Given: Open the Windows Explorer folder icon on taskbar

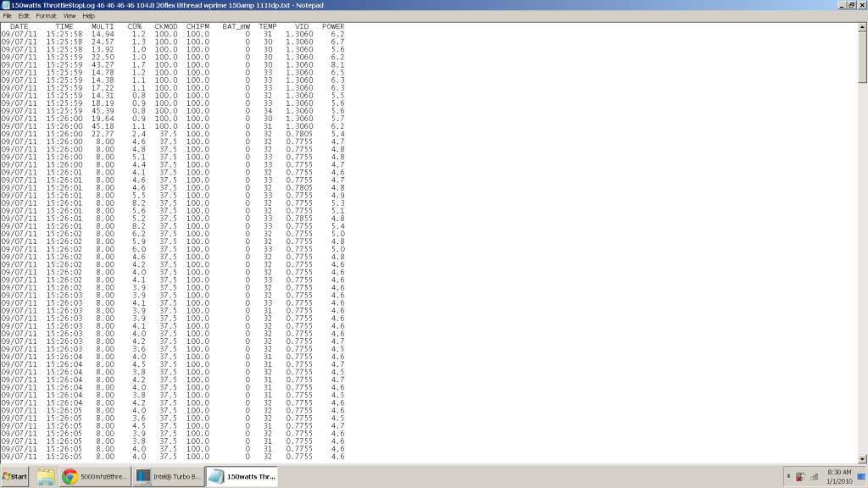Looking at the screenshot, I should pos(46,476).
